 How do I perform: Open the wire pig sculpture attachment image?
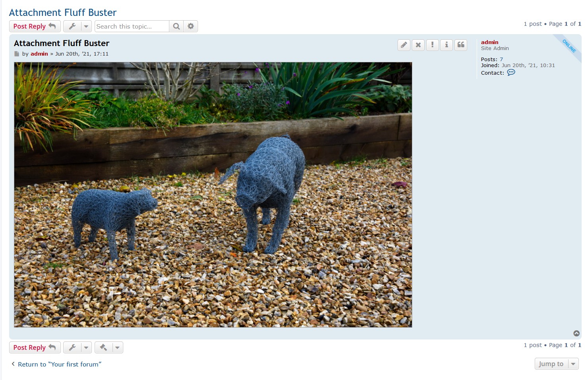coord(213,195)
